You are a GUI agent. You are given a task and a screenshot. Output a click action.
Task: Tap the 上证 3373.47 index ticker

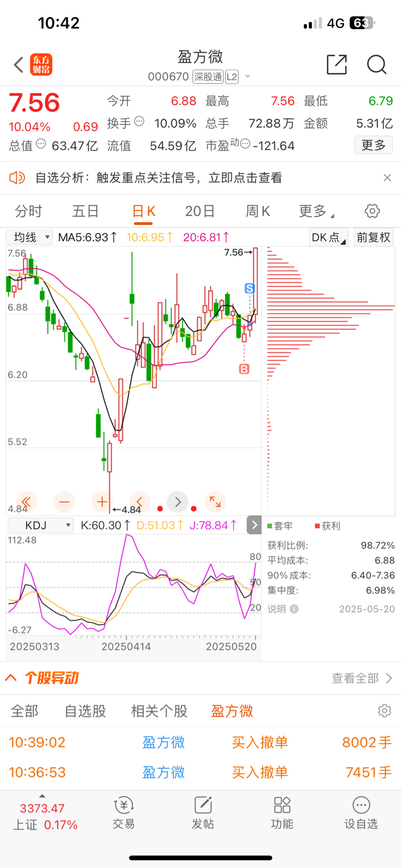point(45,817)
